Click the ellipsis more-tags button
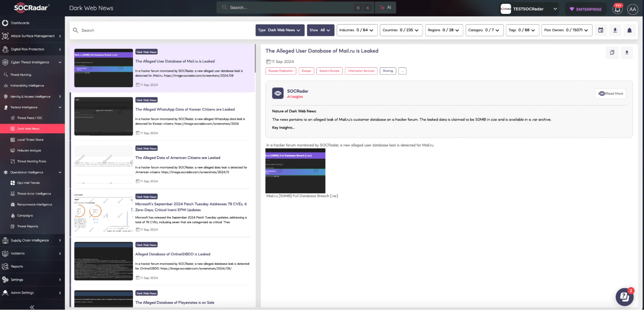Viewport: 644px width, 310px height. pos(402,71)
